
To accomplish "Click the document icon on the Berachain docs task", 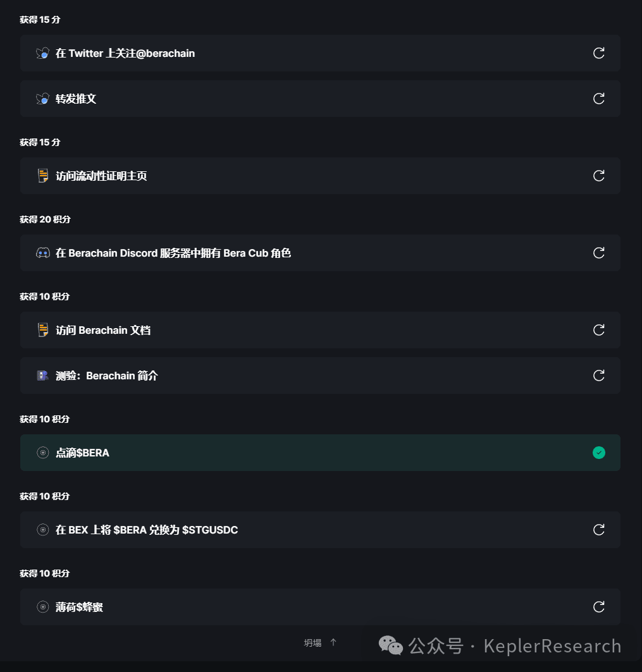I will pos(42,329).
